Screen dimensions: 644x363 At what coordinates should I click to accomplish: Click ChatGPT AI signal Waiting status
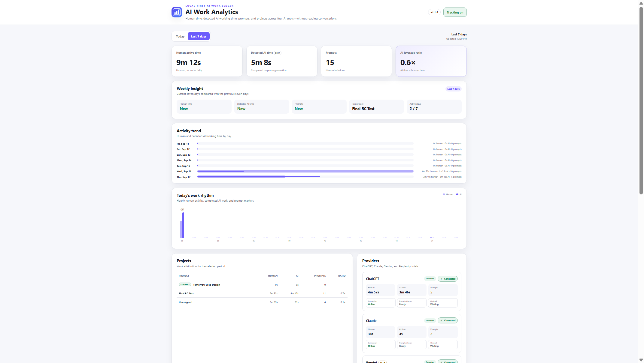pos(443,303)
